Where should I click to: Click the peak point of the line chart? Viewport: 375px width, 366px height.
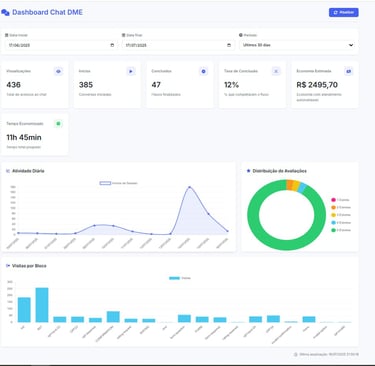click(190, 187)
